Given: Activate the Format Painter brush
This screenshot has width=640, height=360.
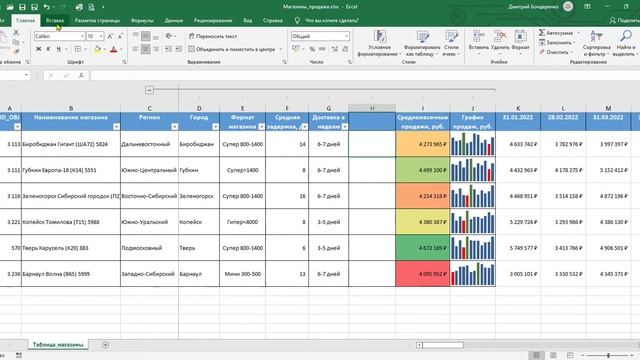Looking at the screenshot, I should pos(16,52).
